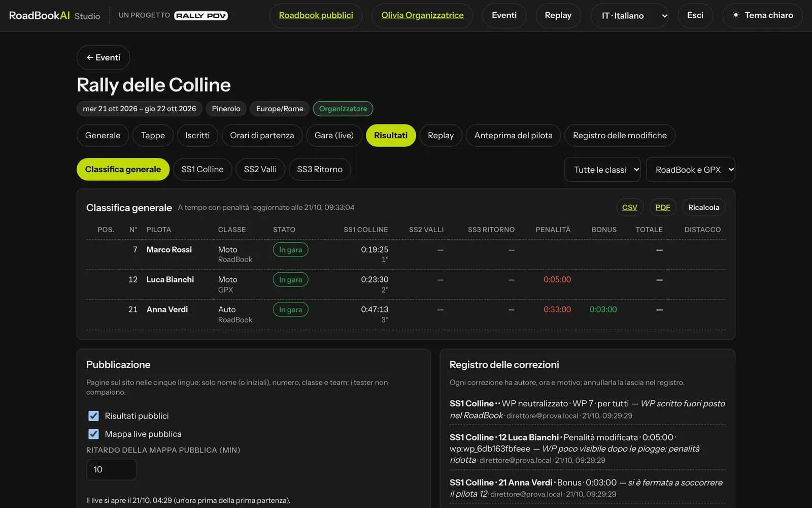The image size is (812, 508).
Task: Click the sun icon for Tema chiaro
Action: pyautogui.click(x=736, y=15)
